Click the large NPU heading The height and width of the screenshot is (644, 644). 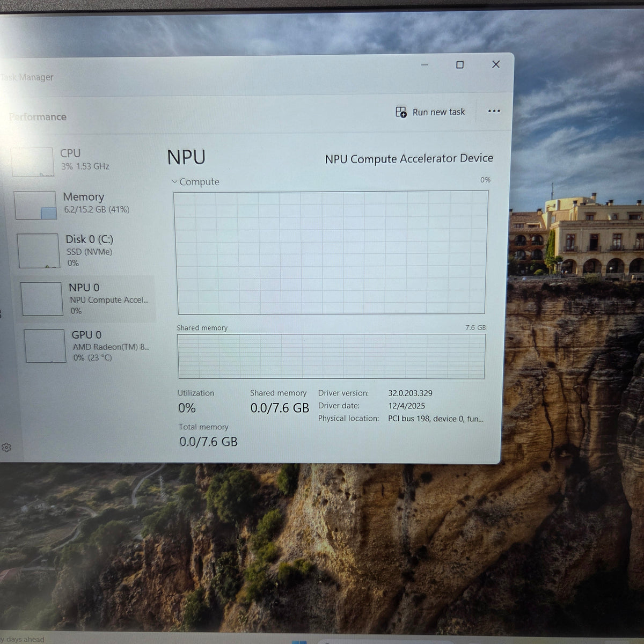tap(186, 157)
